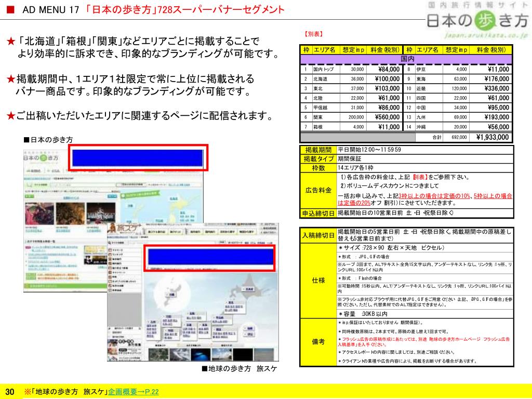Click the 備考 yellow row header
Screen dimensions: 532x399
tap(318, 342)
